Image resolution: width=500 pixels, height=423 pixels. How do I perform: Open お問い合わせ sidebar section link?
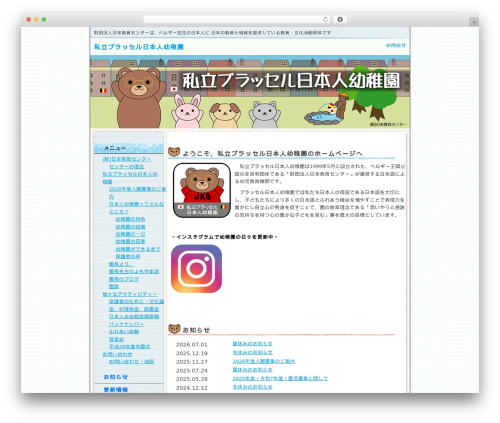click(117, 354)
